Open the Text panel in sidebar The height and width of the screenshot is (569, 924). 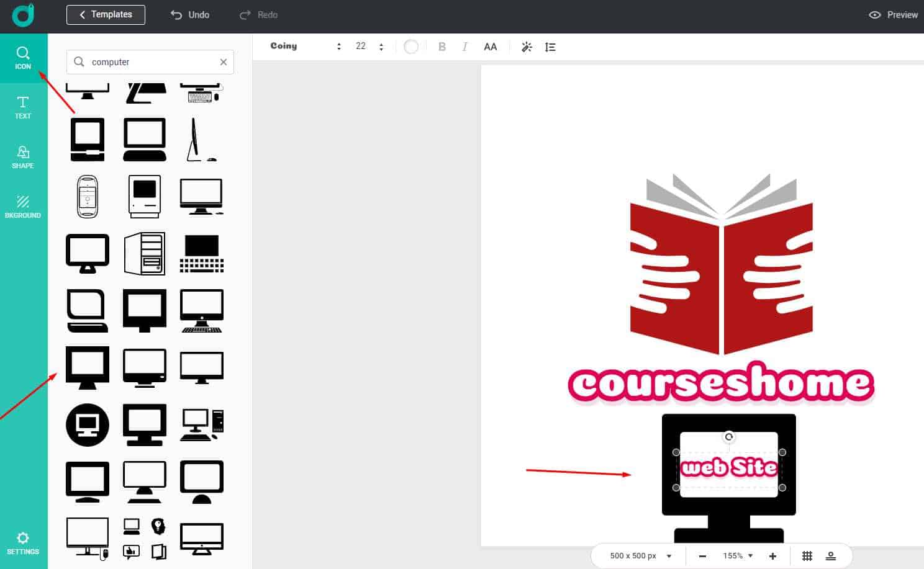pyautogui.click(x=23, y=107)
